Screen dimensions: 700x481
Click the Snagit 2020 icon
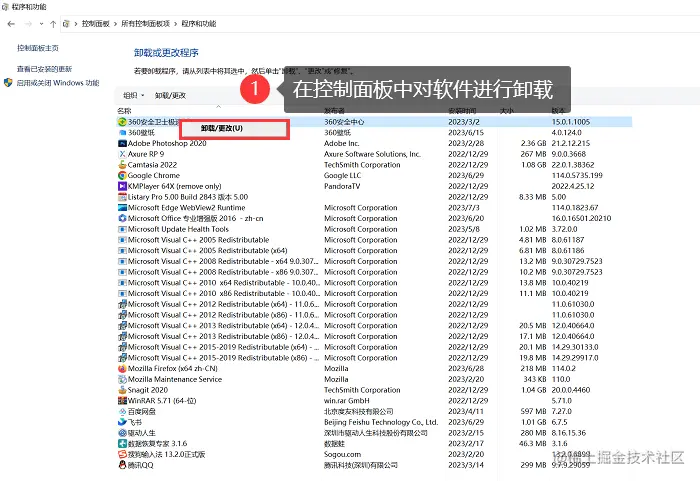[122, 390]
